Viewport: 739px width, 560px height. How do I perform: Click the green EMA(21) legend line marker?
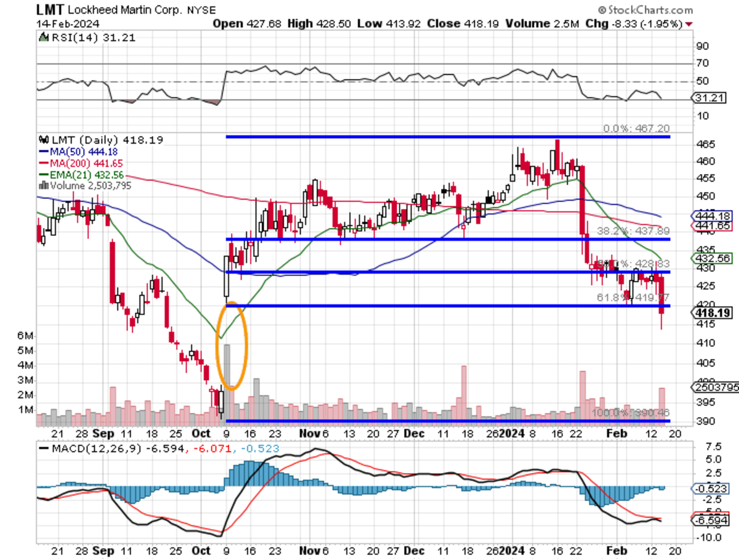click(42, 174)
